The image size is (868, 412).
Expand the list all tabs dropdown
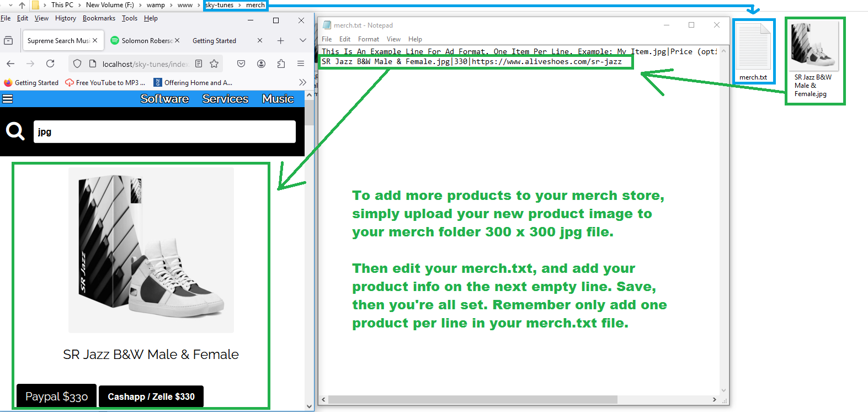click(x=302, y=40)
